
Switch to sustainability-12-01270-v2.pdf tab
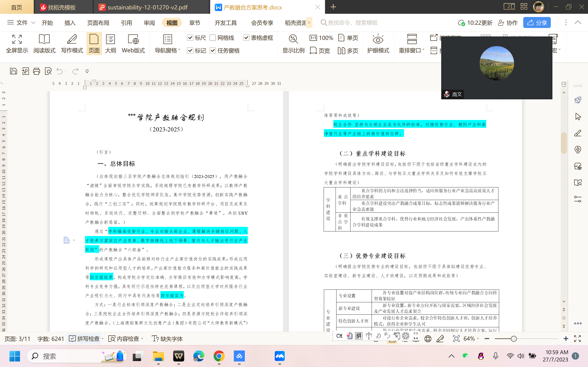click(147, 7)
